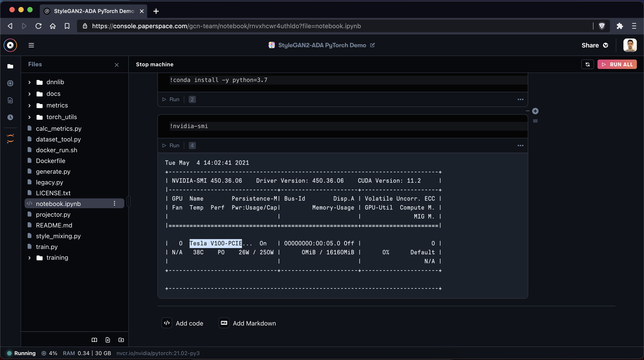The height and width of the screenshot is (360, 644).
Task: Open the sync/restart kernel icon near RUN ALL
Action: tap(587, 64)
